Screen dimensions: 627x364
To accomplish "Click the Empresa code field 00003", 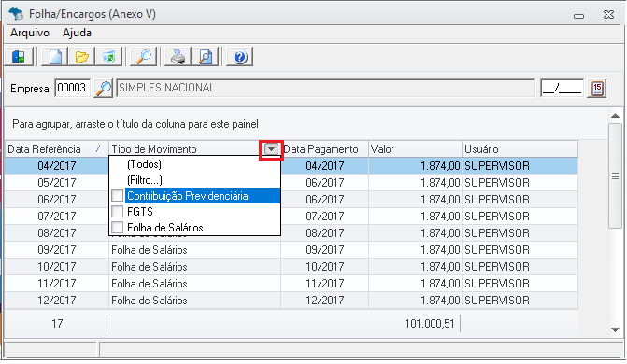I will [72, 89].
